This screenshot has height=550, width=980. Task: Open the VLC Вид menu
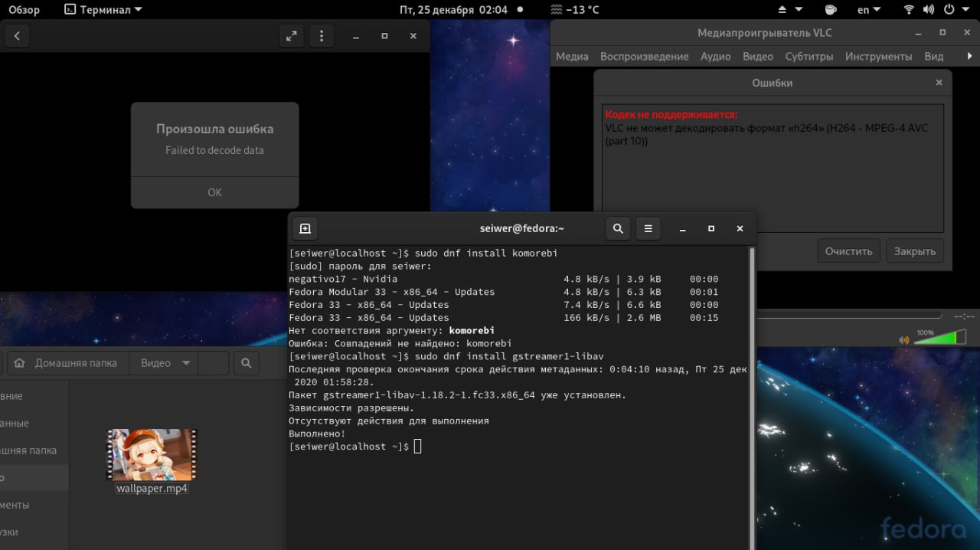click(x=933, y=56)
